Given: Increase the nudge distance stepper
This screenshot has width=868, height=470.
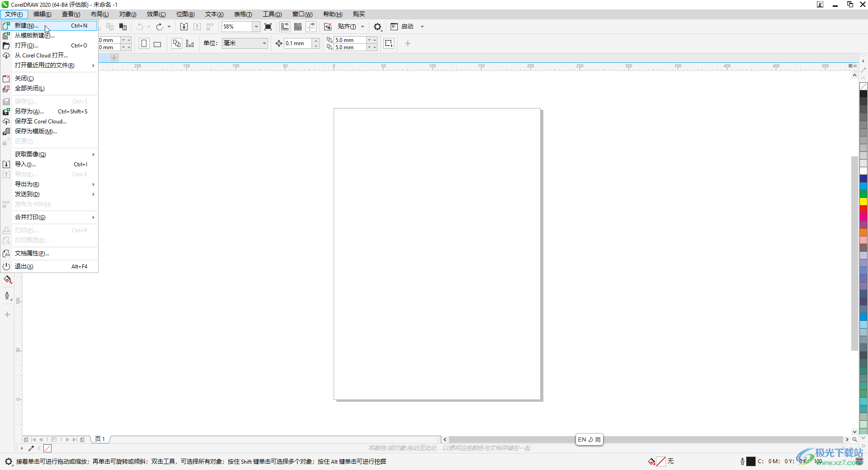Looking at the screenshot, I should (316, 41).
